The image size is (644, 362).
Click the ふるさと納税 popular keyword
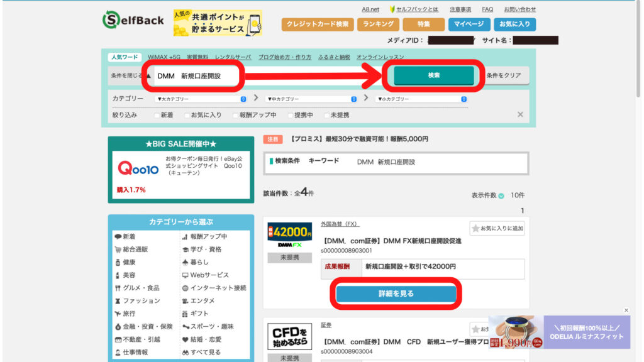point(334,57)
